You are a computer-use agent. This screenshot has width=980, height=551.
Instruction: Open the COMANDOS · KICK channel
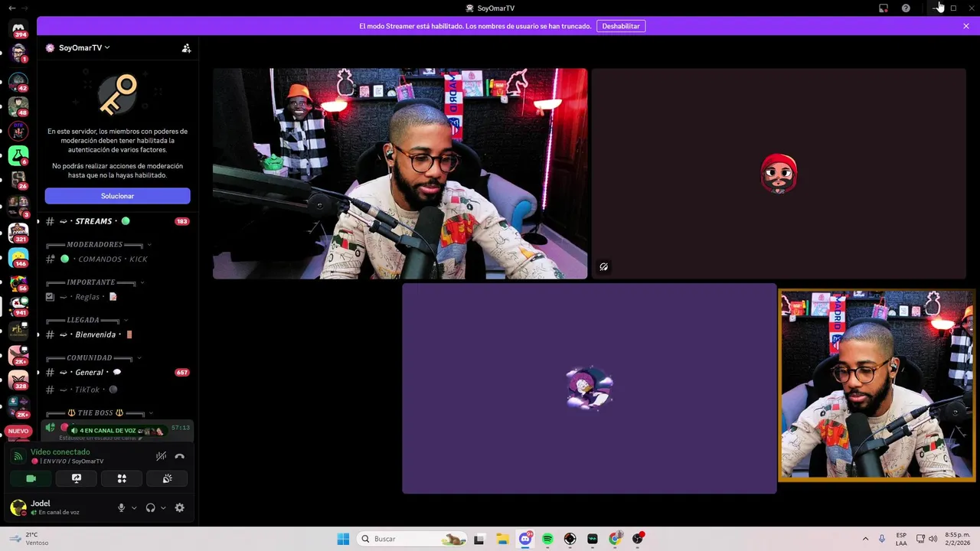(x=117, y=259)
